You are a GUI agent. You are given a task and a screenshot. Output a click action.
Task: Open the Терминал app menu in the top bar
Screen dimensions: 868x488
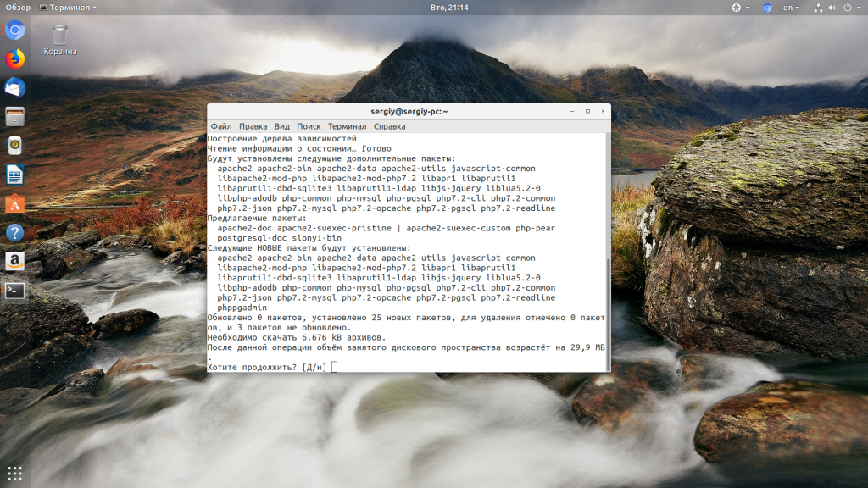pos(68,8)
